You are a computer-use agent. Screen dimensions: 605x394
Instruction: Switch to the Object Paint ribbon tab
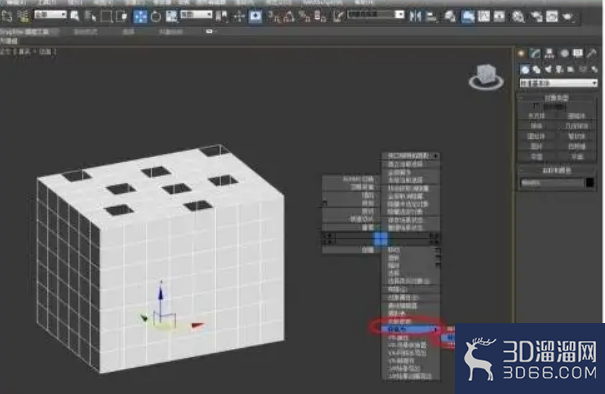click(x=171, y=32)
